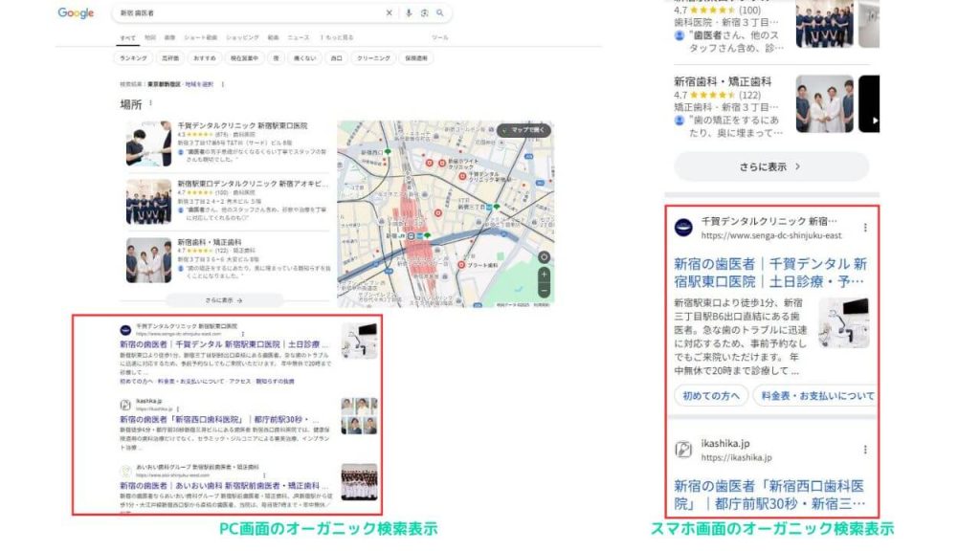Open three-dot menu of 千賀デンタル smartphone result
This screenshot has width=980, height=551.
pos(865,228)
